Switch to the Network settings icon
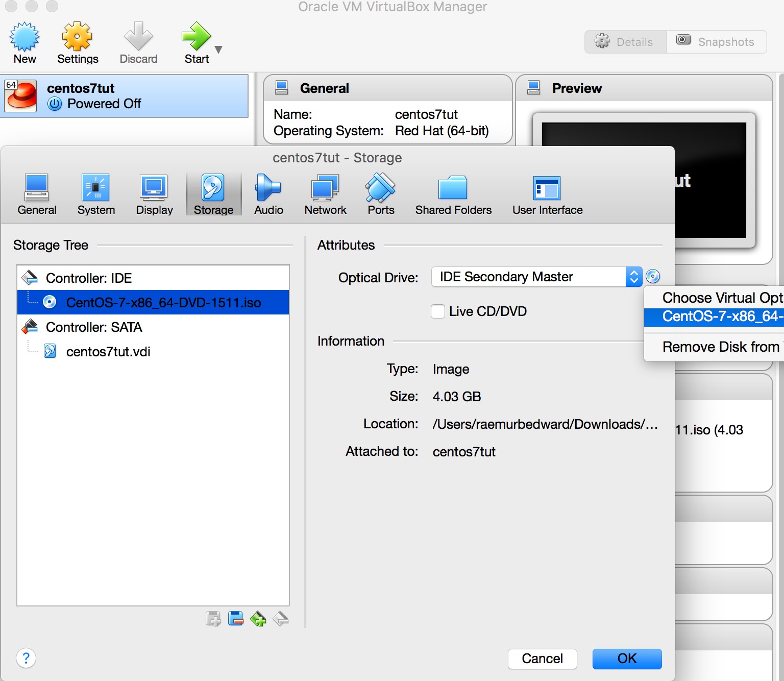 pos(325,194)
